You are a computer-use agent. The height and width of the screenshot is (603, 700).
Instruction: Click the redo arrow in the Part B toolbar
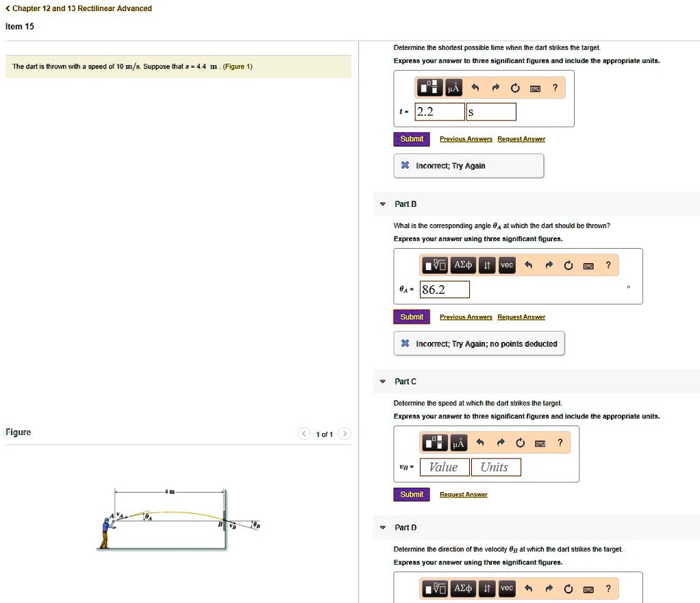click(547, 265)
